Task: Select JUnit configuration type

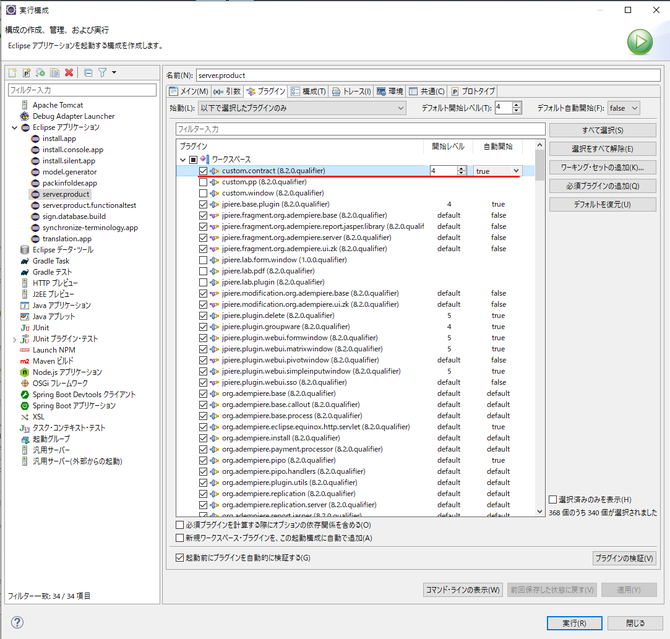Action: point(41,327)
